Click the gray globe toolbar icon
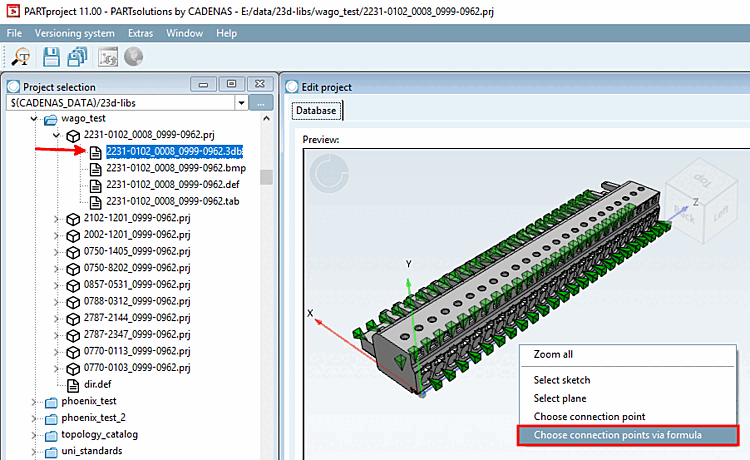Viewport: 750px width, 460px height. tap(133, 57)
